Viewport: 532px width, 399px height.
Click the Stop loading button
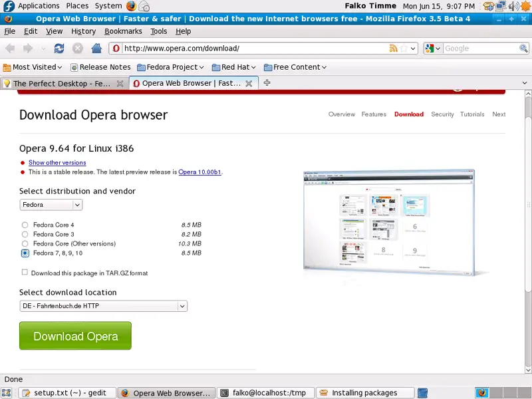point(78,49)
